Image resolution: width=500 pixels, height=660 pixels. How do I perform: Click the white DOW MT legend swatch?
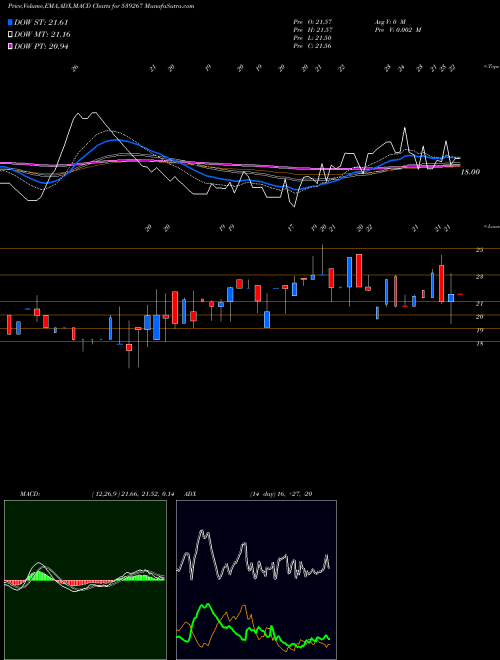(x=10, y=35)
